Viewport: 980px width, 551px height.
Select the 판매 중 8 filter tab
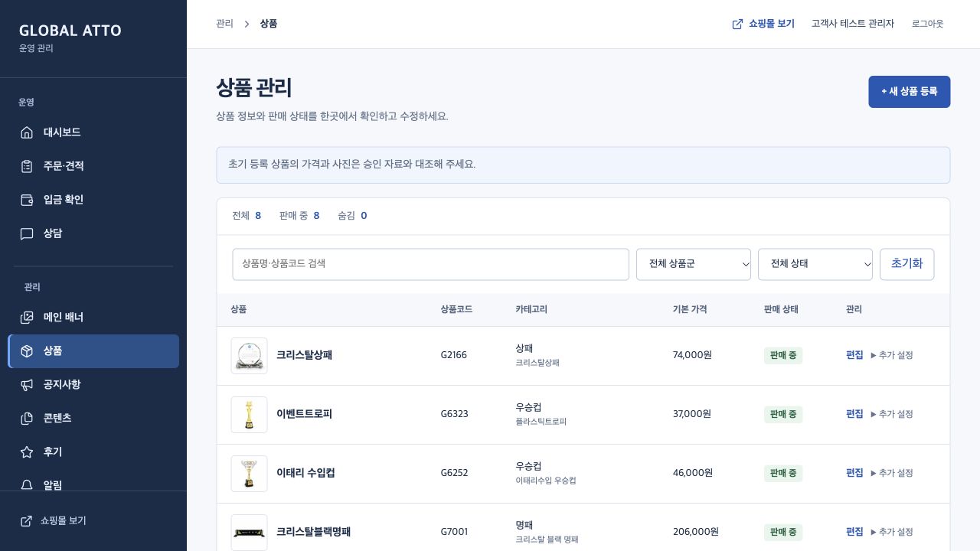tap(299, 216)
